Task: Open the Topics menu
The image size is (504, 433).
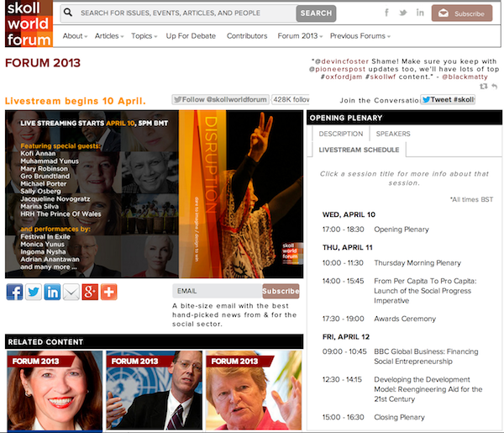Action: click(x=144, y=36)
